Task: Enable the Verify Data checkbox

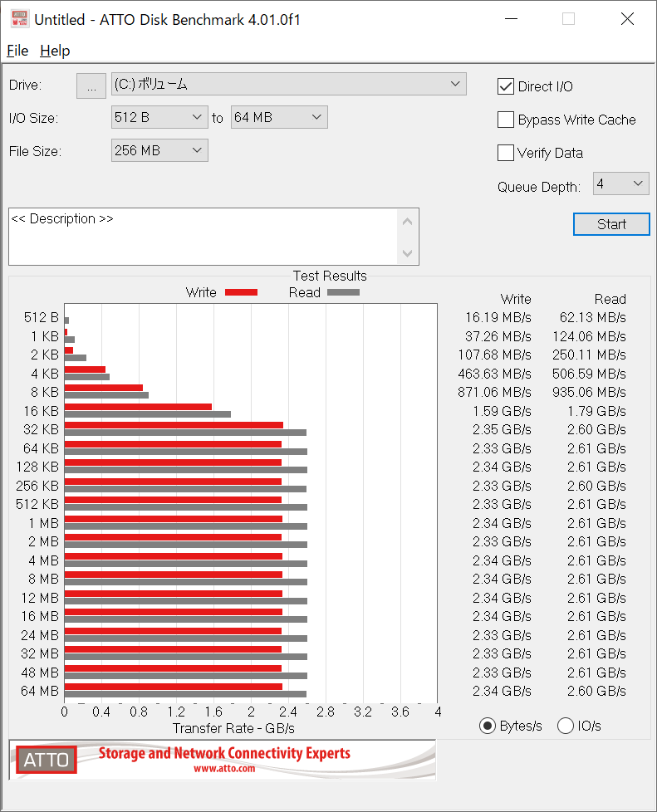Action: pyautogui.click(x=506, y=153)
